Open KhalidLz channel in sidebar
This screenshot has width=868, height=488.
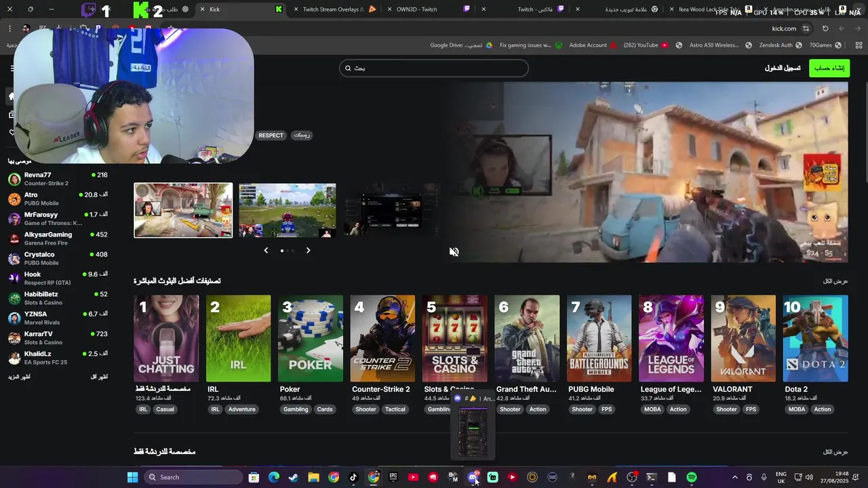(x=58, y=358)
